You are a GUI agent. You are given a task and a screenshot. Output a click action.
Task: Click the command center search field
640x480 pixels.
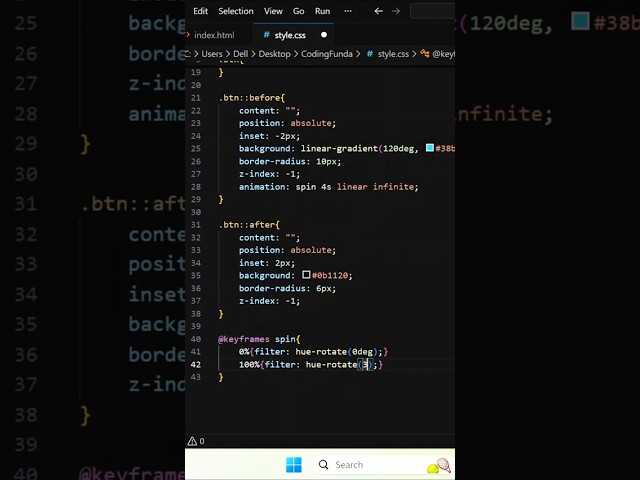(432, 11)
